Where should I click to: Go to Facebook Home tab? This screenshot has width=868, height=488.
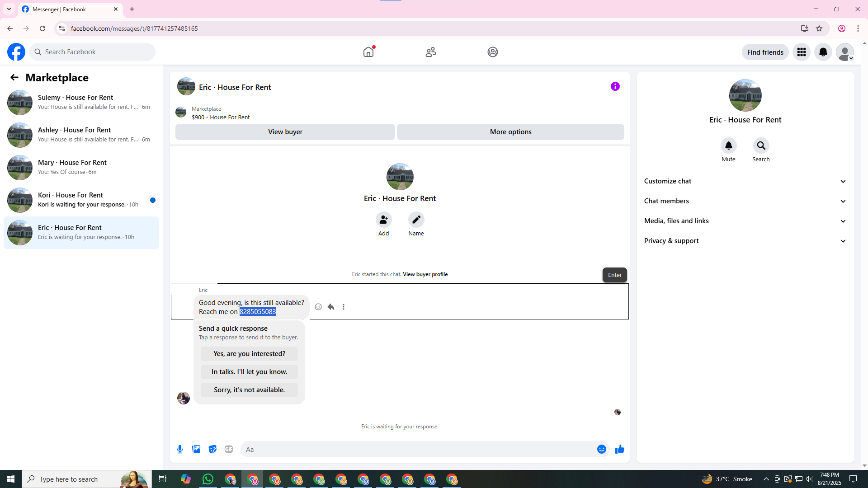click(x=368, y=52)
